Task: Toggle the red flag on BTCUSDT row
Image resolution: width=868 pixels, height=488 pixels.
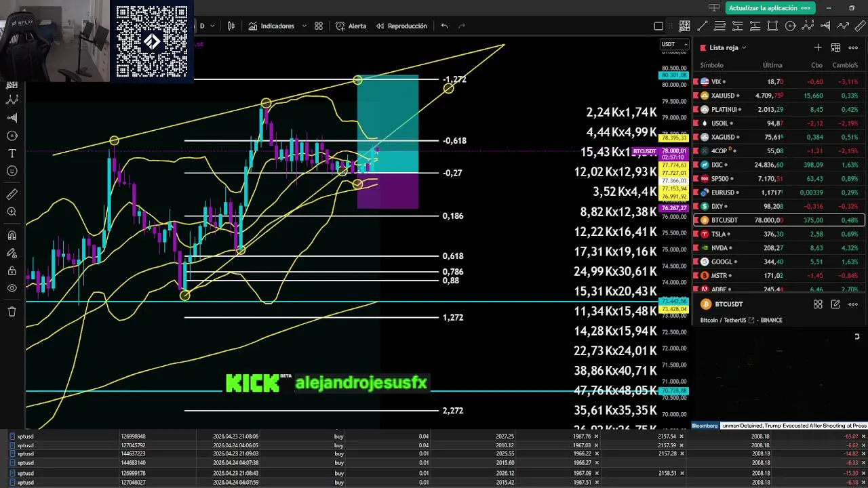Action: point(696,220)
